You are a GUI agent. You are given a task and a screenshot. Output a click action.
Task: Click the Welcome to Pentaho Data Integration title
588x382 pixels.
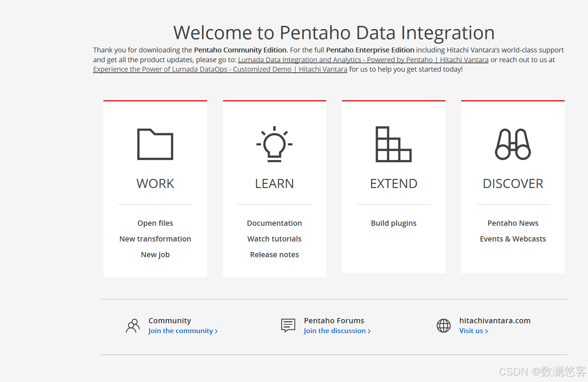click(334, 33)
